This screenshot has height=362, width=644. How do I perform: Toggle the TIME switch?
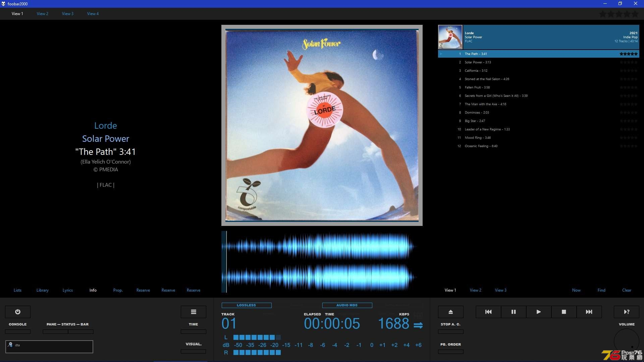pyautogui.click(x=194, y=331)
